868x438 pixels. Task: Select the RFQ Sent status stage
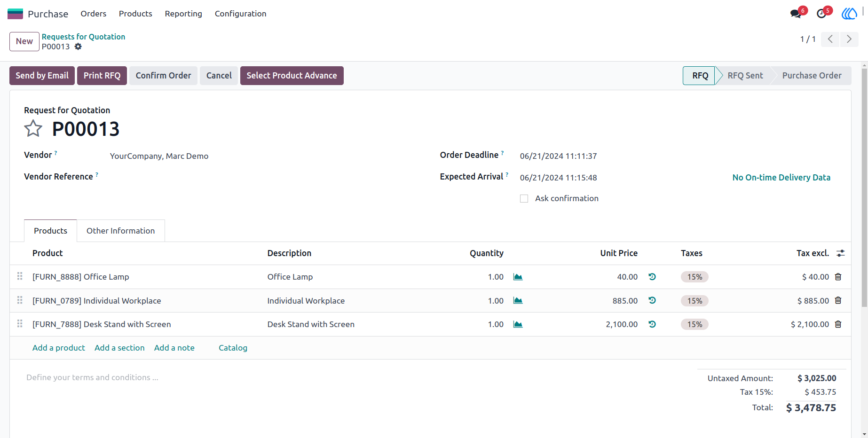click(745, 76)
